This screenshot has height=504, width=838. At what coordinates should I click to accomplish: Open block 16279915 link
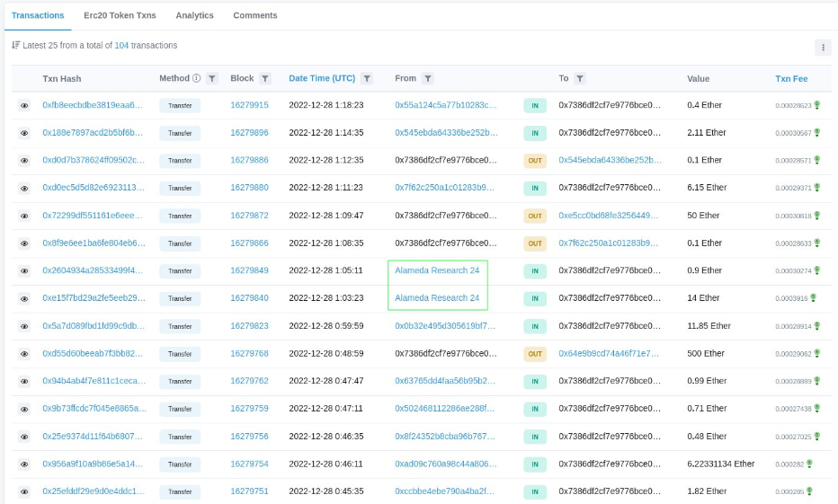point(249,105)
